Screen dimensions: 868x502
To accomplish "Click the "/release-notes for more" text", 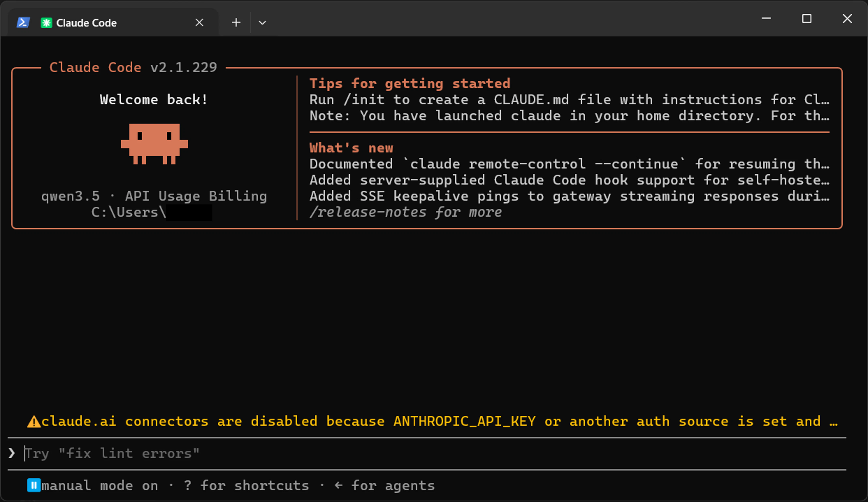I will tap(406, 212).
